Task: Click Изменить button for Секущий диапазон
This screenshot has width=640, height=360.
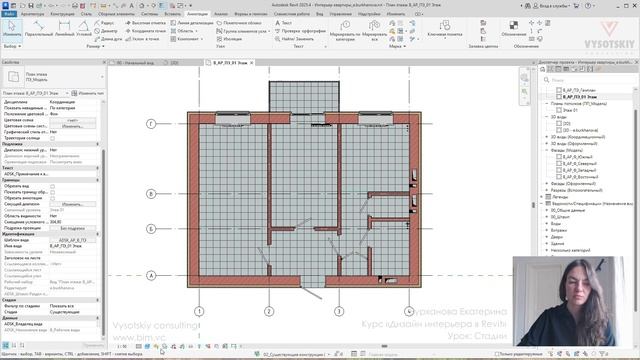Action: click(73, 204)
